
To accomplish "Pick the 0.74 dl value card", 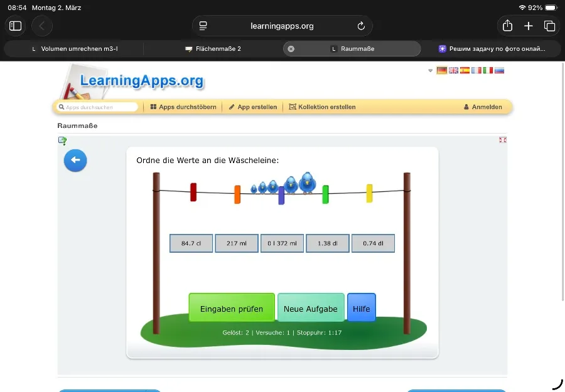I will 373,243.
